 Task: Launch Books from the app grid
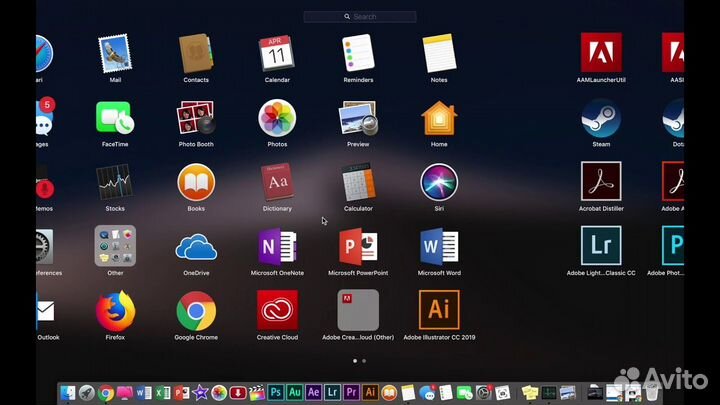pyautogui.click(x=196, y=182)
